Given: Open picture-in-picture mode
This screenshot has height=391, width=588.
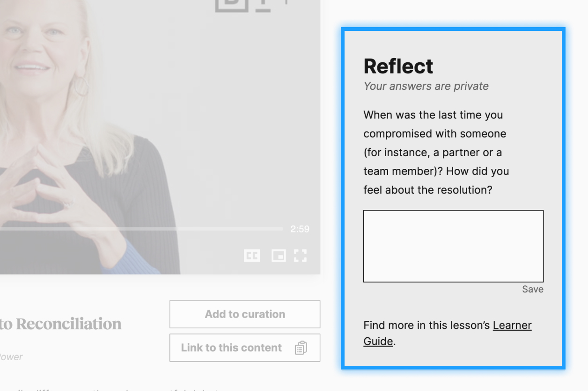Looking at the screenshot, I should [x=278, y=256].
